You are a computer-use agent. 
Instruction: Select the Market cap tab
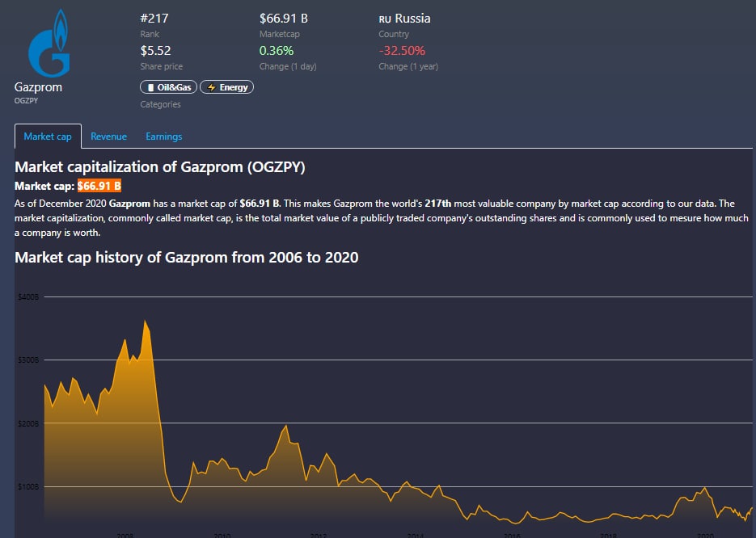pos(48,137)
